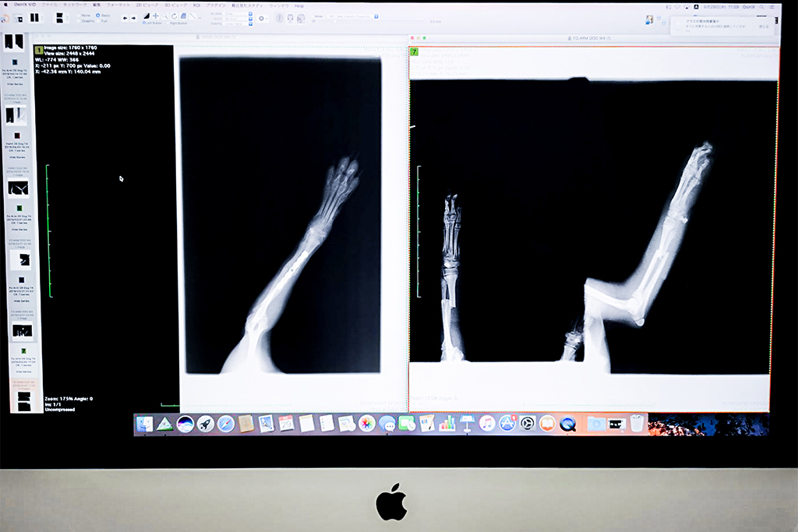Enable the Left Button mouse option

(145, 23)
